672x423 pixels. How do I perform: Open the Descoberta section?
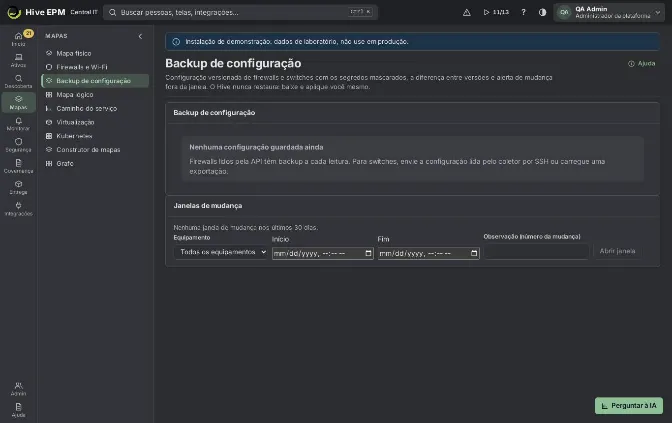(x=18, y=81)
